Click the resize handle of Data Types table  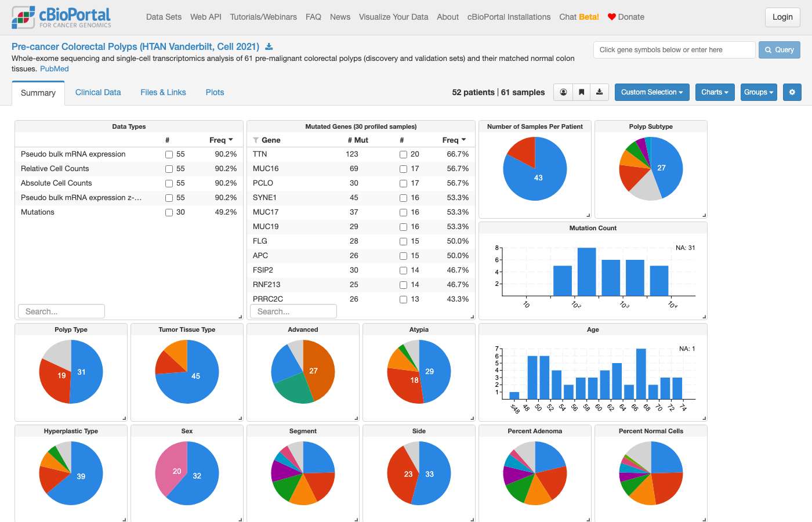pyautogui.click(x=240, y=317)
